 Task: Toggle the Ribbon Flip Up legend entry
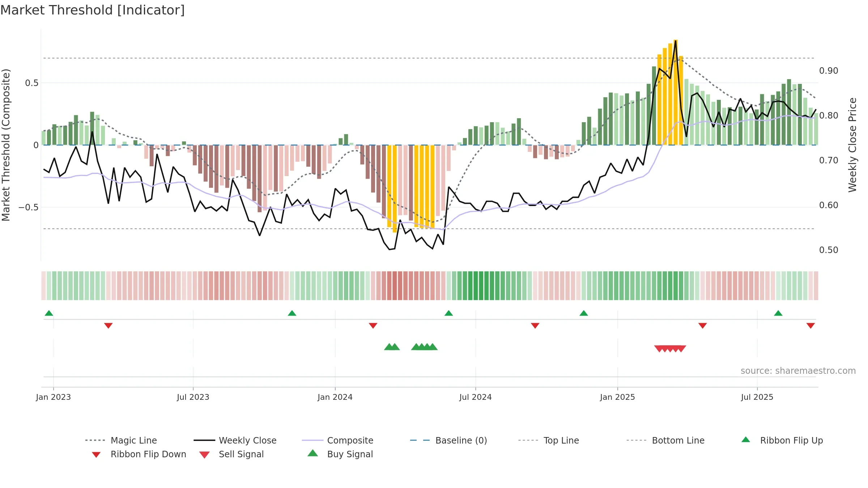coord(782,440)
